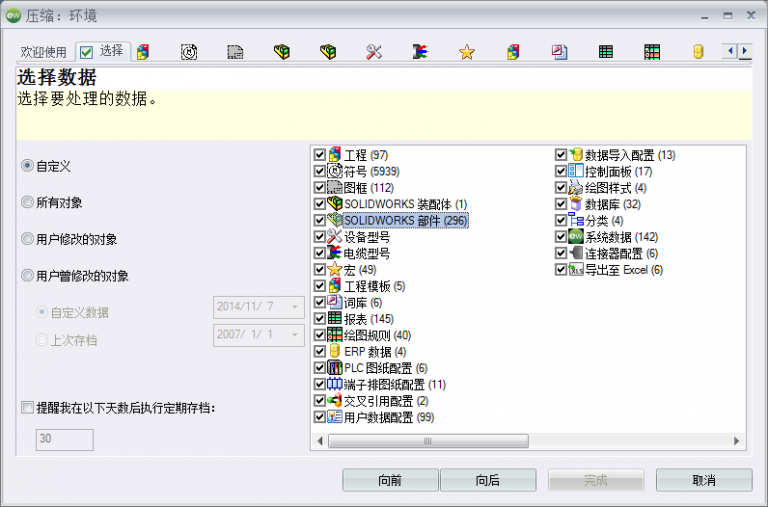This screenshot has width=768, height=507.
Task: Open the 2014/11/7 date dropdown
Action: click(x=294, y=307)
